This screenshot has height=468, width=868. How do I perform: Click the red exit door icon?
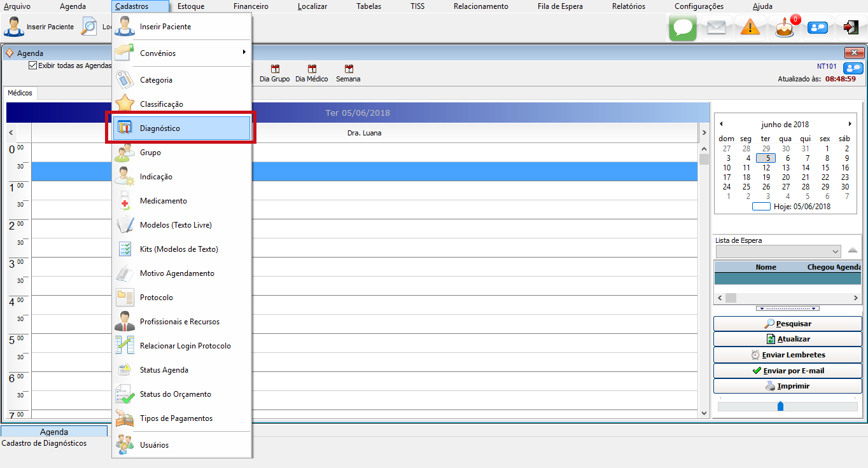tap(851, 27)
